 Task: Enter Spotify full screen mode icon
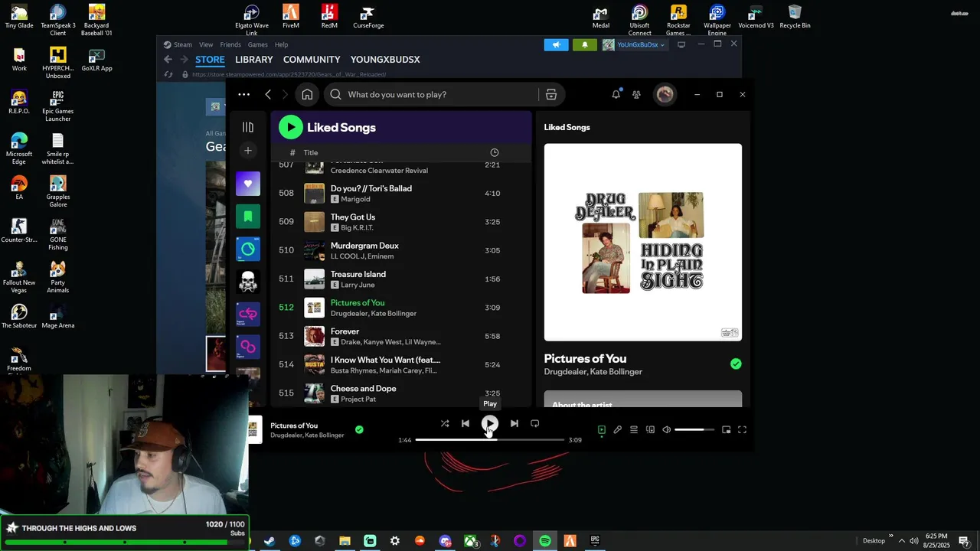click(x=742, y=429)
